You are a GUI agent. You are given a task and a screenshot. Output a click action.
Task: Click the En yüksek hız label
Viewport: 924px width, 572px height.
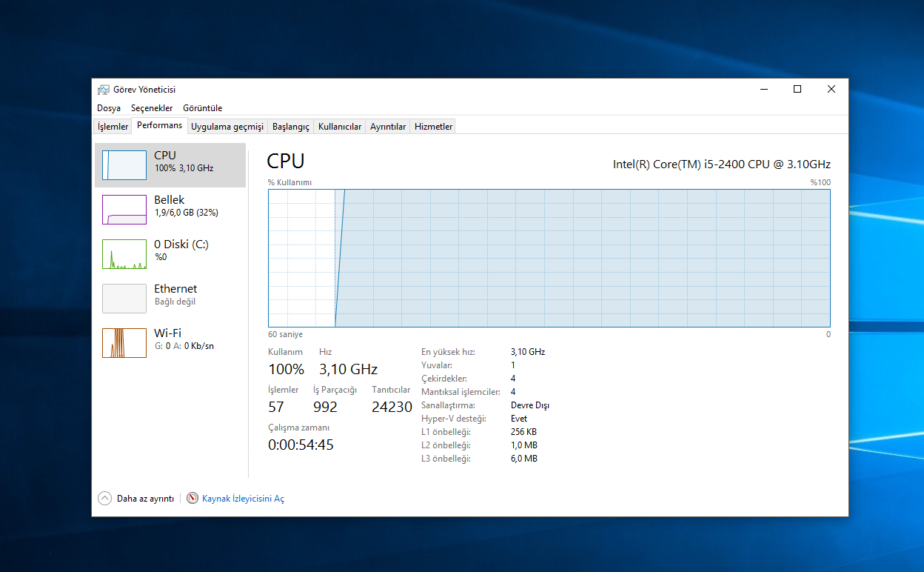tap(448, 352)
